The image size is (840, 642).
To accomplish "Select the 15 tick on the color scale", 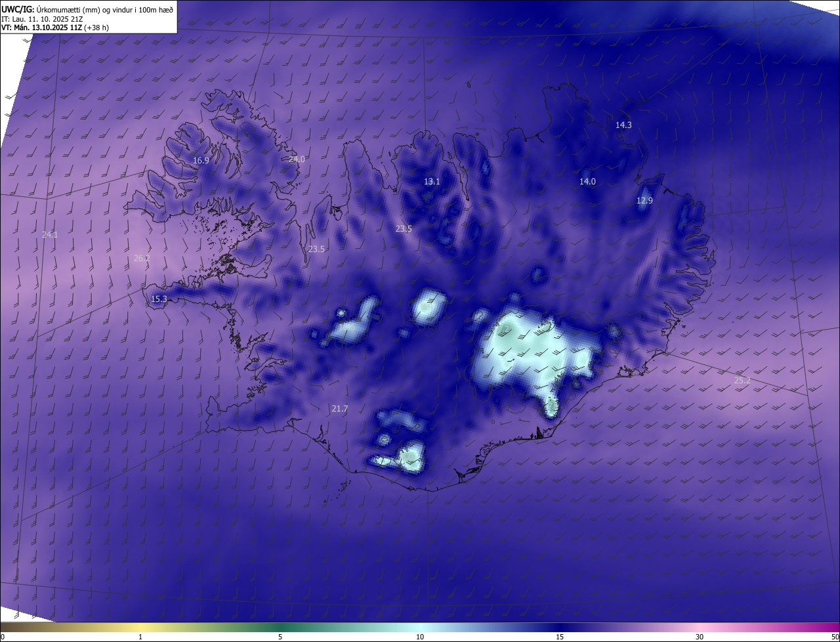I will click(560, 637).
